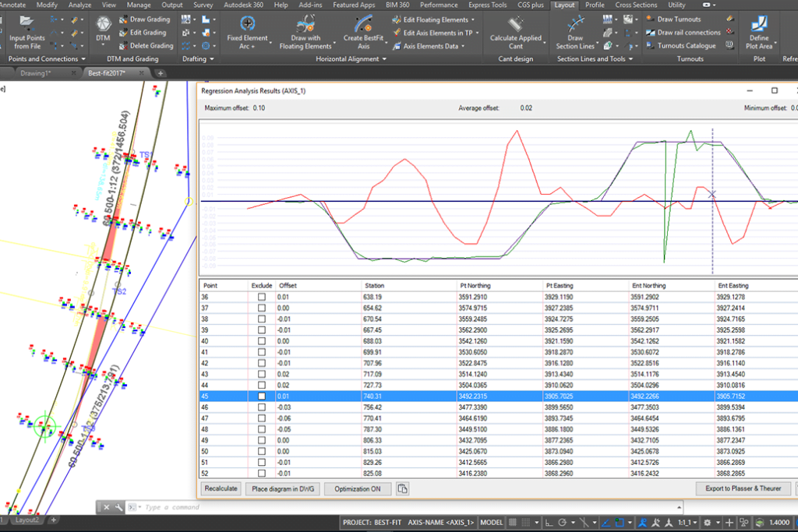Check the Exclude box for point 45
Viewport: 798px width, 532px height.
(262, 396)
